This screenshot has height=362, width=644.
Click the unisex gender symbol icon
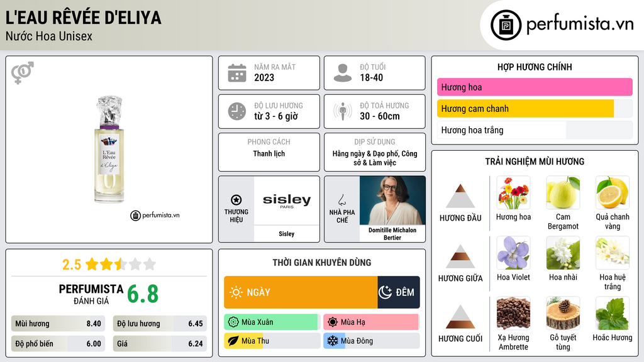23,73
